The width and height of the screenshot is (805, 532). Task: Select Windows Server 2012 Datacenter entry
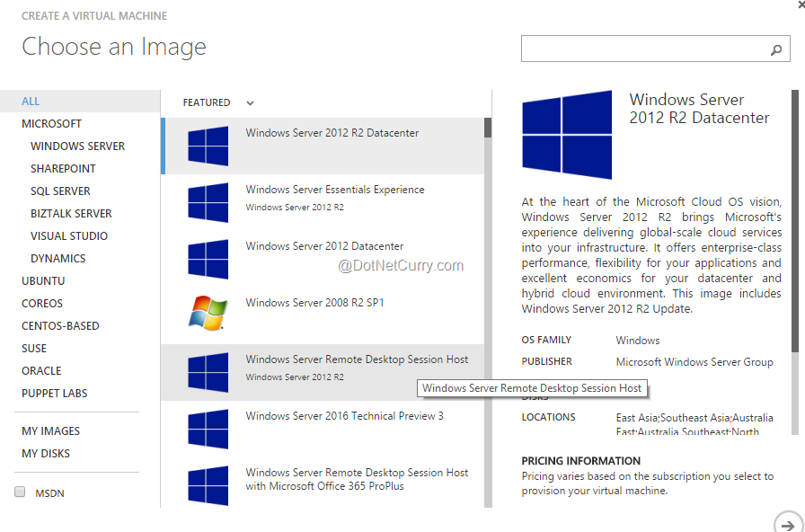[x=323, y=259]
